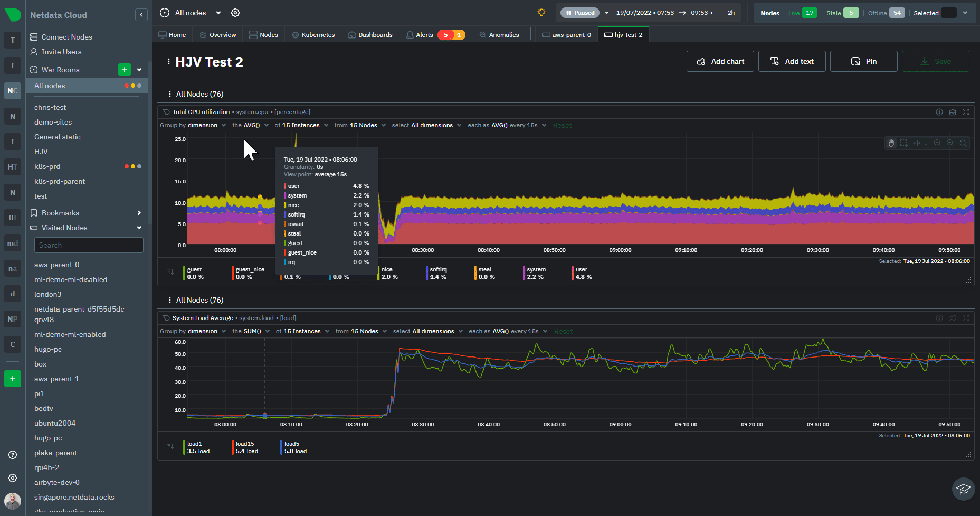Reset zoom on the CPU chart
This screenshot has width=980, height=516.
pyautogui.click(x=963, y=143)
